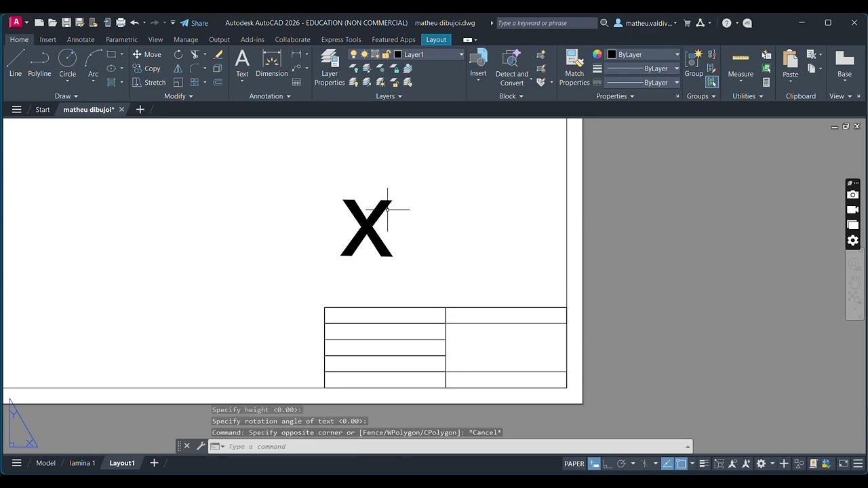Toggle dynamic input in status bar

coord(595,464)
